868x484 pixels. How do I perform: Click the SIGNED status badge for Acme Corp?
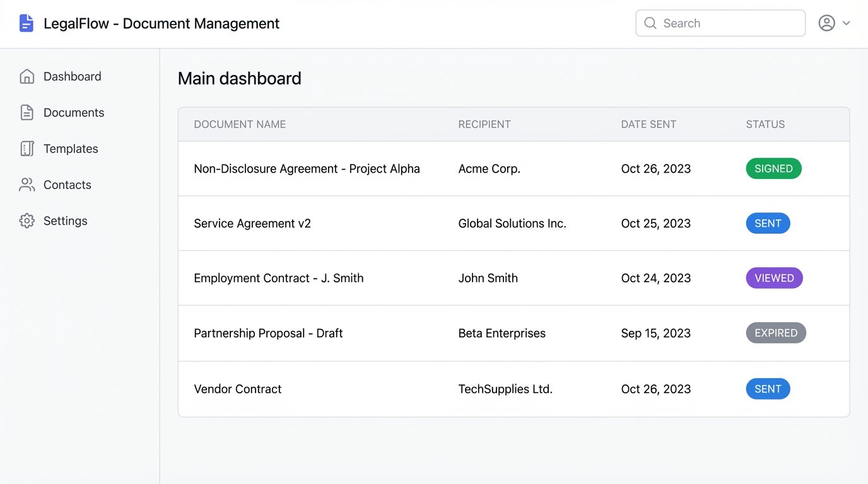click(x=773, y=168)
